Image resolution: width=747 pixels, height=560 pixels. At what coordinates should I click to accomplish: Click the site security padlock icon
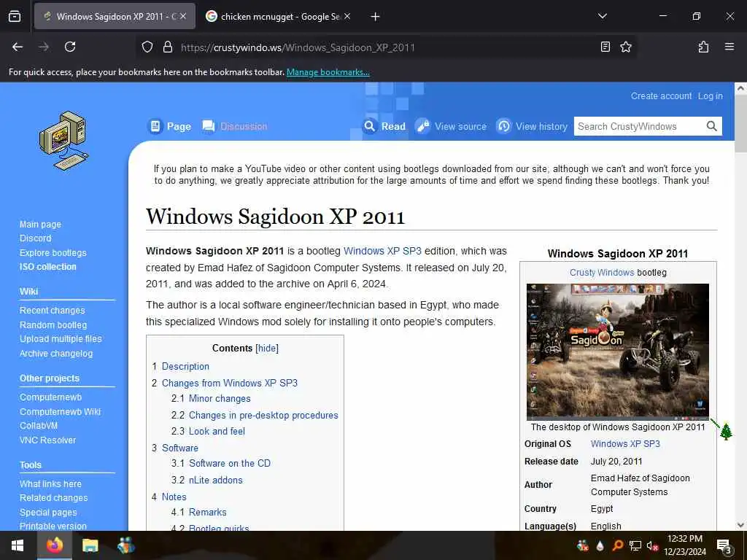coord(167,47)
